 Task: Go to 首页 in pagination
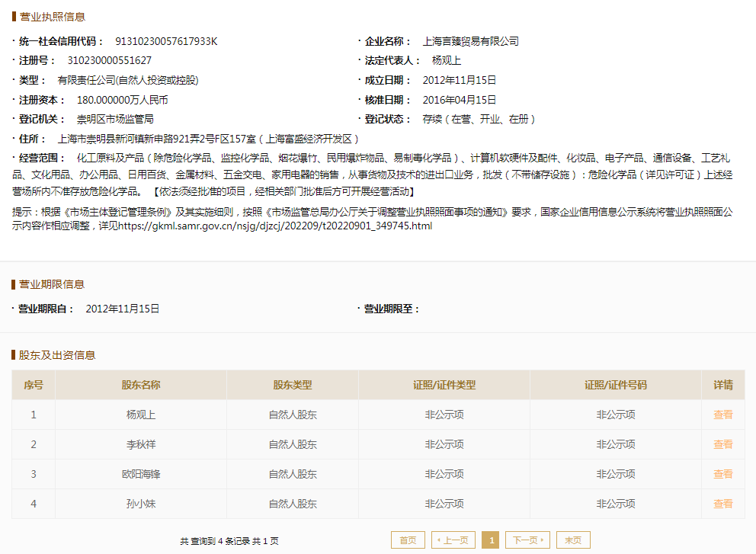pyautogui.click(x=408, y=540)
